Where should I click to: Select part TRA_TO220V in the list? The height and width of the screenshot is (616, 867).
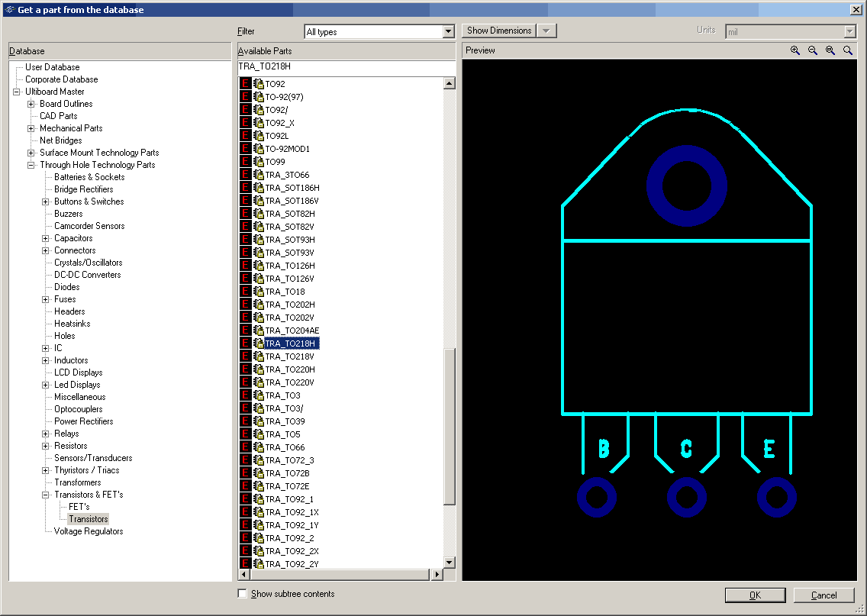(289, 382)
